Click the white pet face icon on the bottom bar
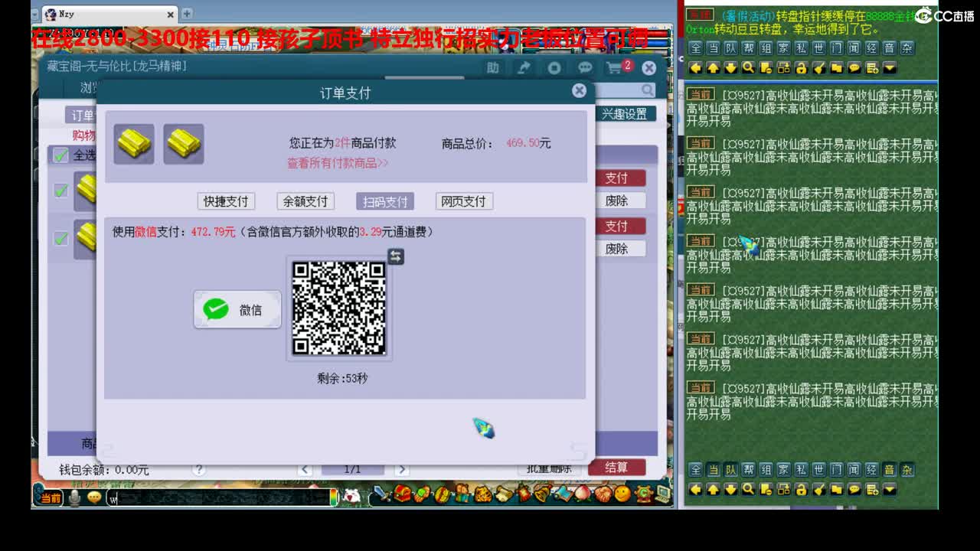Screen dimensions: 980x551 coord(352,496)
